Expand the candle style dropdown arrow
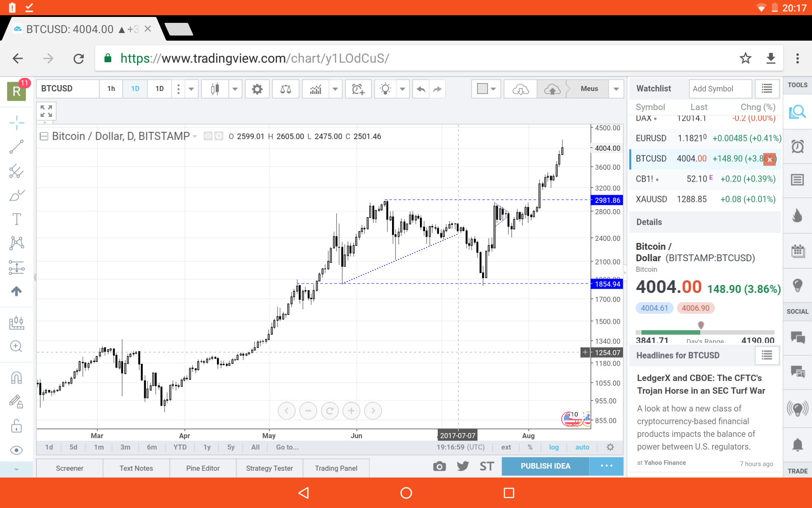The image size is (812, 508). pos(235,89)
